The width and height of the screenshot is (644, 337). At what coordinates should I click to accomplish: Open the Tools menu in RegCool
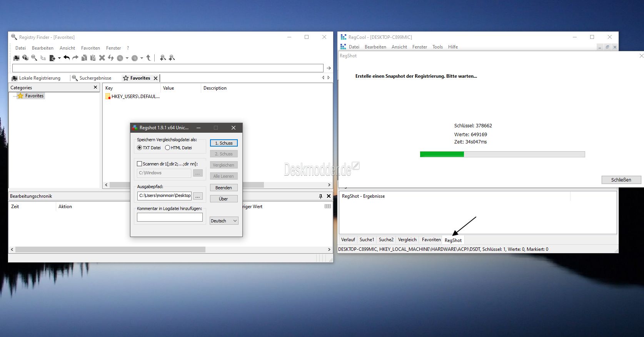[x=437, y=47]
